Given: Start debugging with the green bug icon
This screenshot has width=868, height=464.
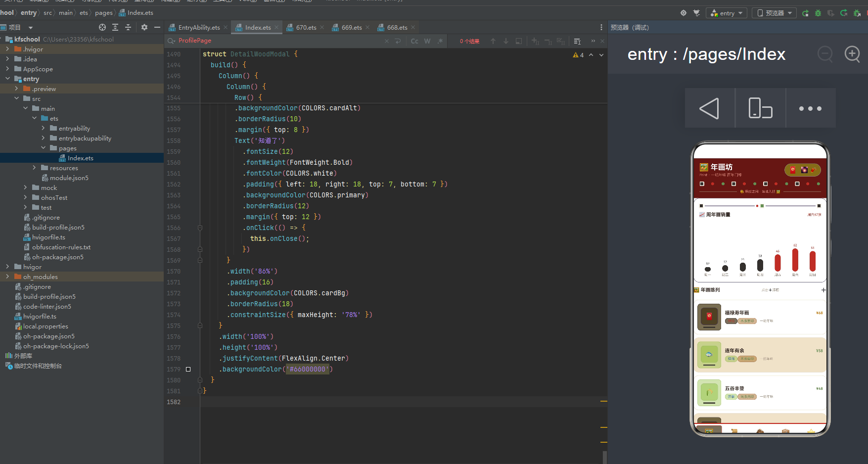Looking at the screenshot, I should click(818, 13).
